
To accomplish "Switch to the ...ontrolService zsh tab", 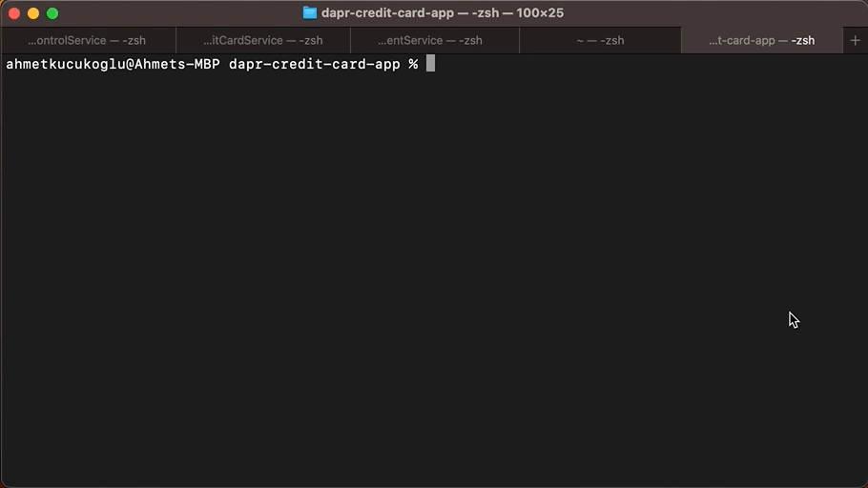I will point(88,40).
